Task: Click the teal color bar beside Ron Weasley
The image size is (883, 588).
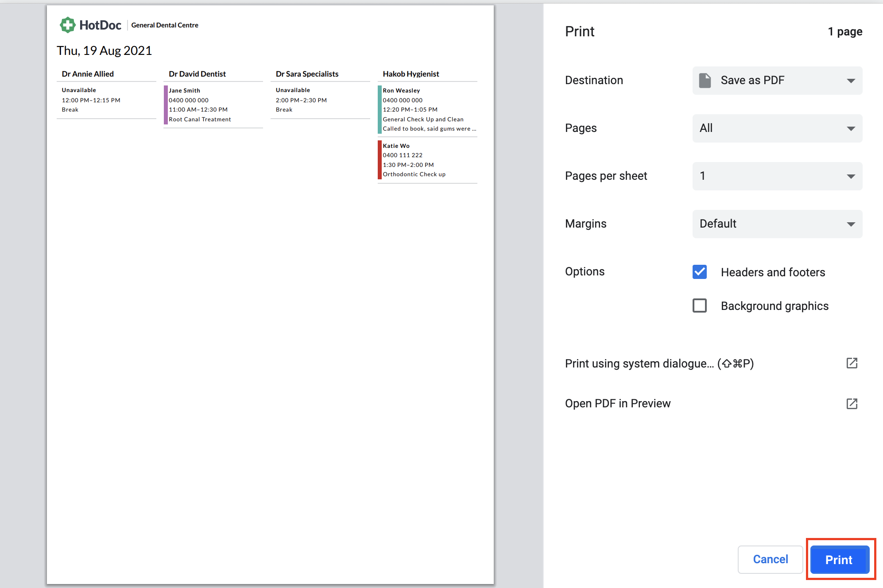Action: (380, 109)
